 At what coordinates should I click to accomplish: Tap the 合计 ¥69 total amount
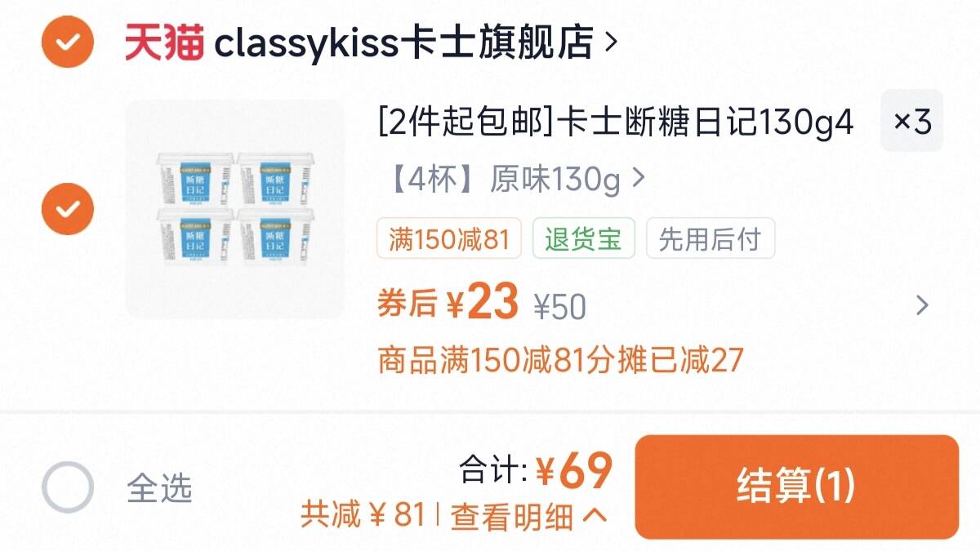click(536, 470)
